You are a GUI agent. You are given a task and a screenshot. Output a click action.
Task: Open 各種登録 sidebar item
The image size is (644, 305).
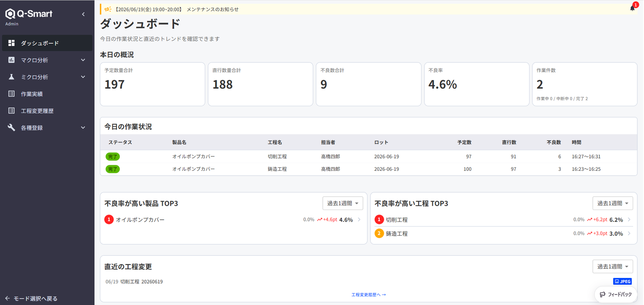click(x=47, y=128)
